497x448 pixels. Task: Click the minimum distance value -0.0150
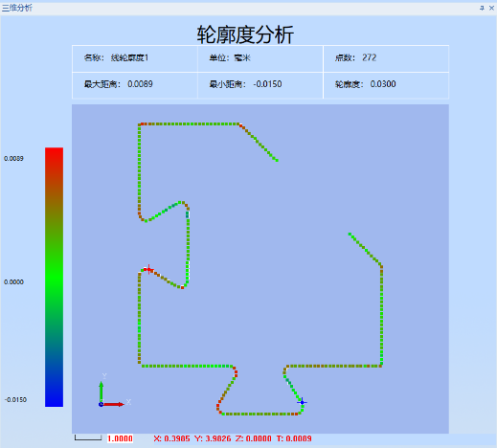point(267,84)
